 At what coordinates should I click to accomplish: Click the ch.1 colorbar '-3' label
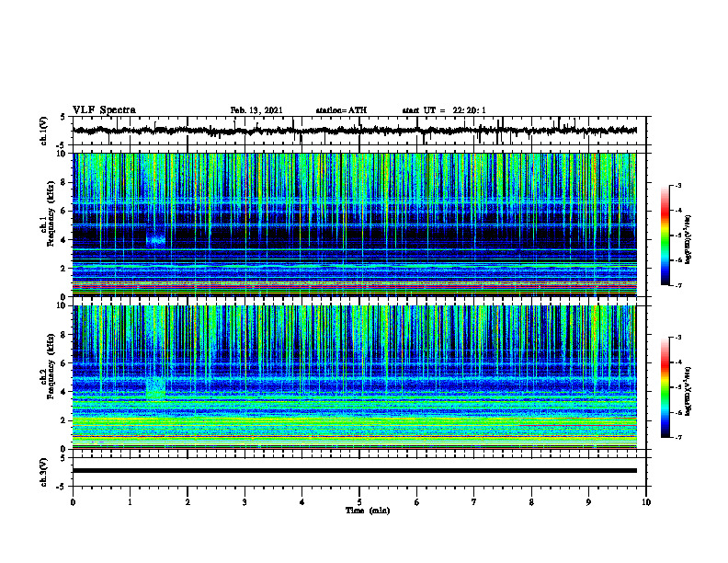(x=678, y=185)
